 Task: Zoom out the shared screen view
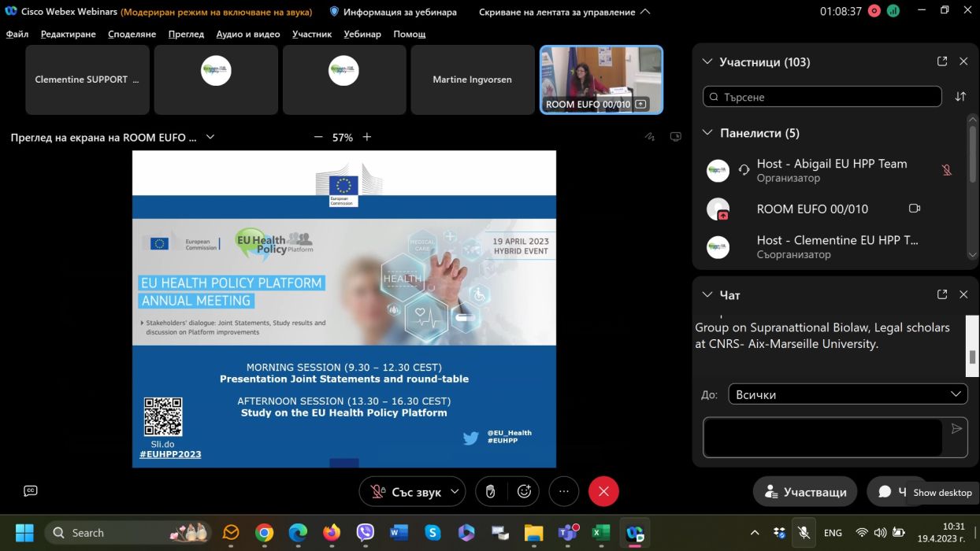coord(318,137)
